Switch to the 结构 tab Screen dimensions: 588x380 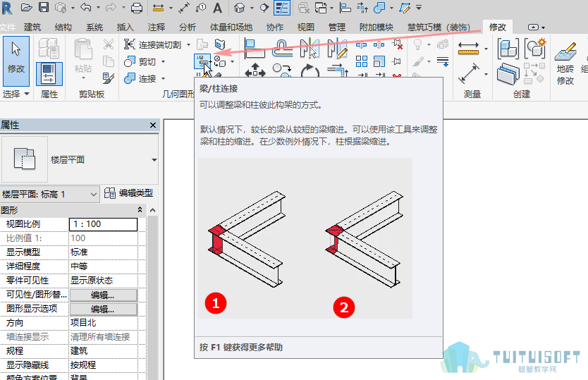[x=63, y=27]
